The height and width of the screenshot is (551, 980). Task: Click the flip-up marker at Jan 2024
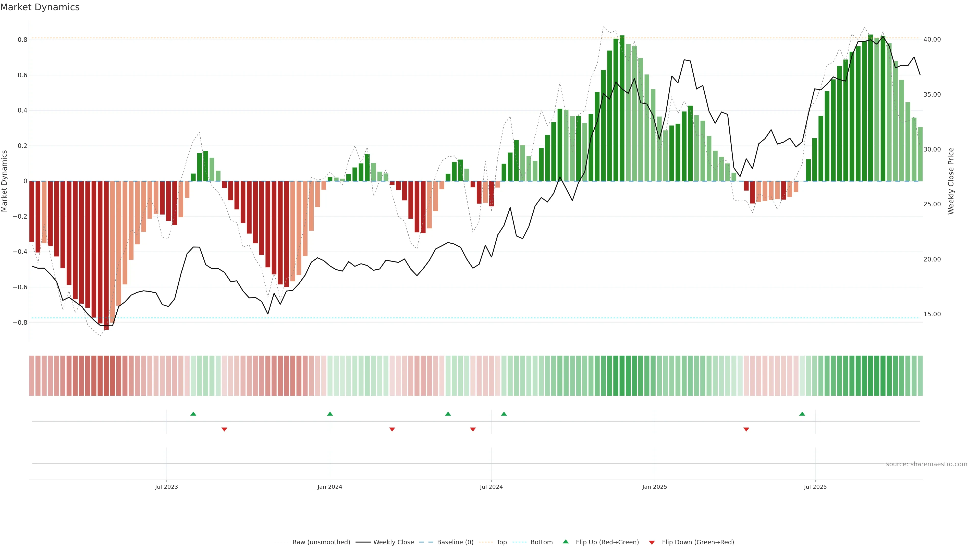point(330,414)
